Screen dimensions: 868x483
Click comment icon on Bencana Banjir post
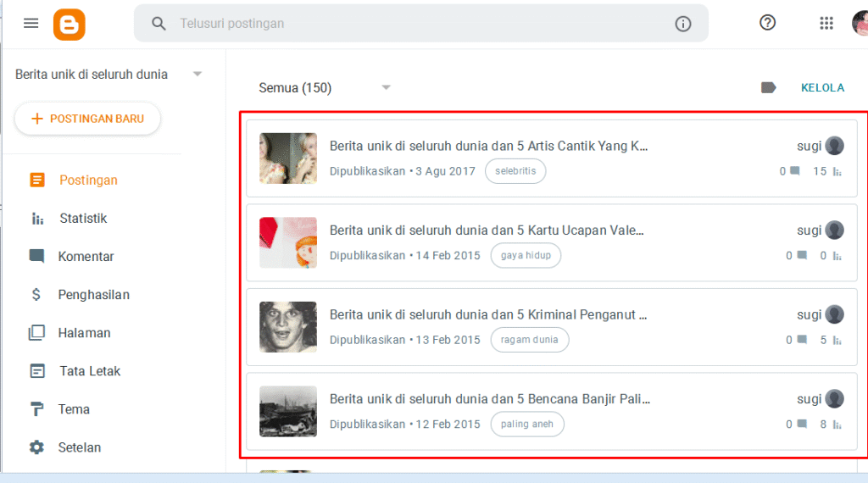click(802, 424)
